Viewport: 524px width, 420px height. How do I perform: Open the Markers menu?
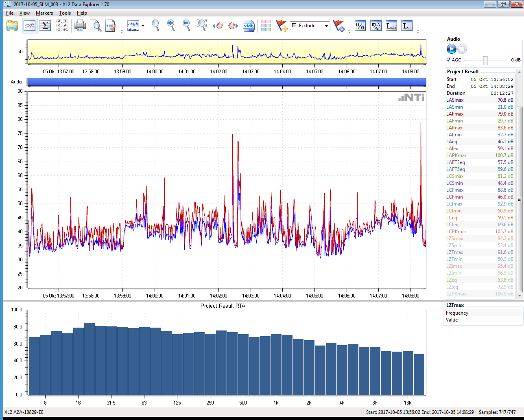pyautogui.click(x=44, y=13)
